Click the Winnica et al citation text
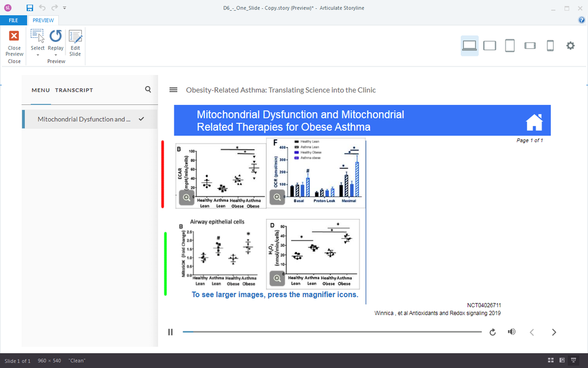This screenshot has width=588, height=368. pos(437,313)
